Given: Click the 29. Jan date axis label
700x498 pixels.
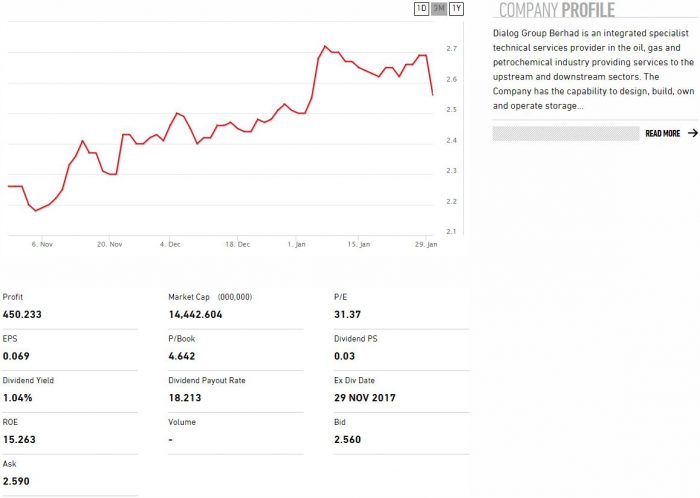Looking at the screenshot, I should click(426, 243).
